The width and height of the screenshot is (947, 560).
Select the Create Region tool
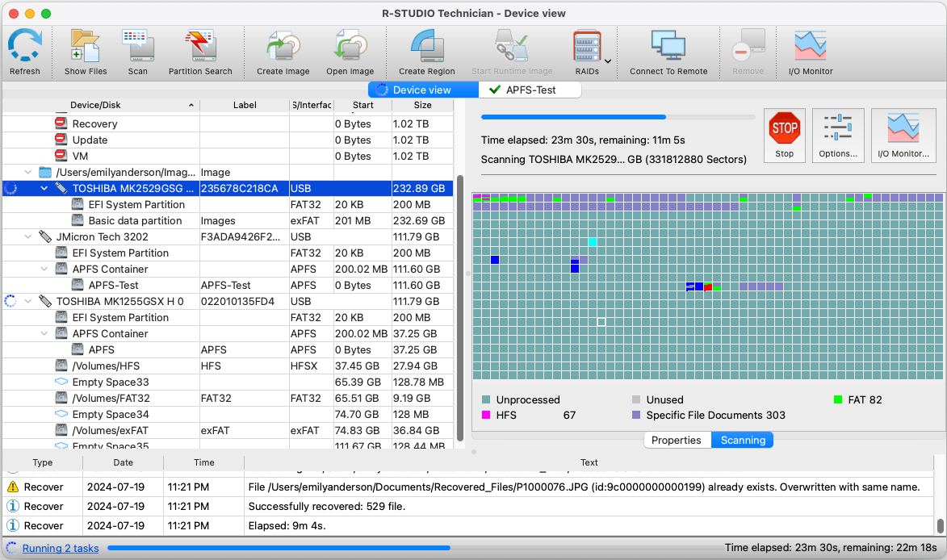[x=426, y=52]
